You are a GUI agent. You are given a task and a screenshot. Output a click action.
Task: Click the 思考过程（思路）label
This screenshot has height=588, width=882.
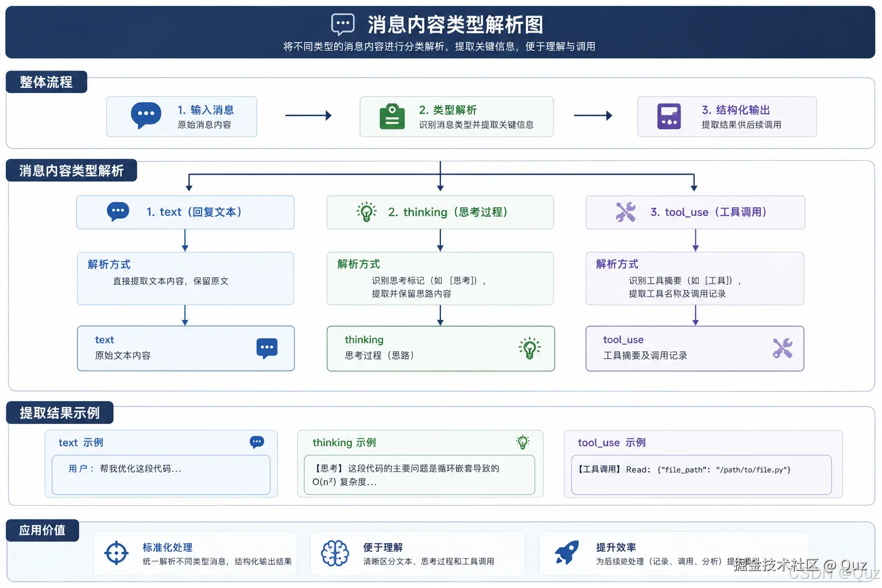pos(379,355)
